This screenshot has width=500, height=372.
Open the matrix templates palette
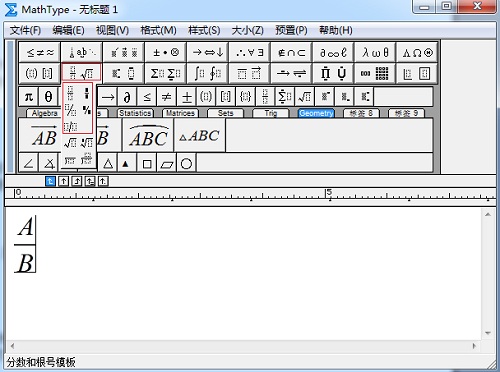[376, 73]
